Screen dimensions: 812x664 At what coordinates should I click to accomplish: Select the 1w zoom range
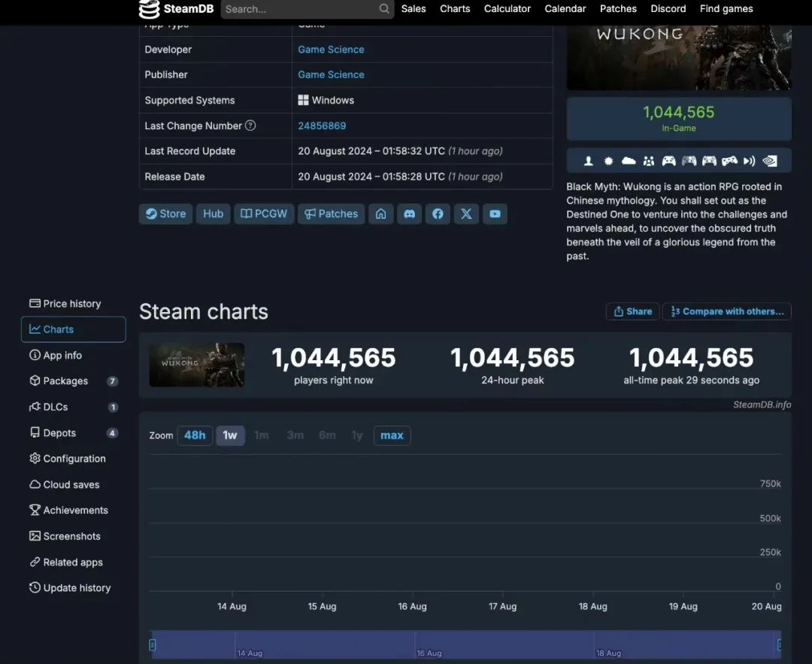(230, 435)
